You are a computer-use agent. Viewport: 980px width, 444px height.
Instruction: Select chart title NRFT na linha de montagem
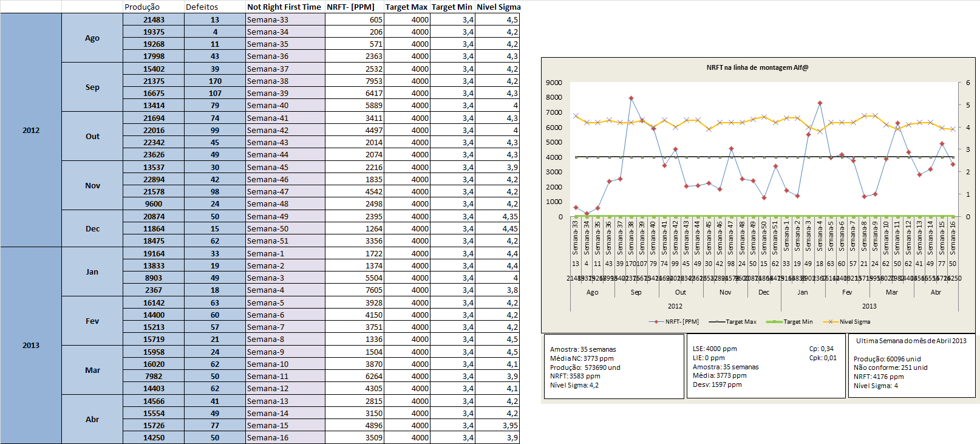point(757,67)
